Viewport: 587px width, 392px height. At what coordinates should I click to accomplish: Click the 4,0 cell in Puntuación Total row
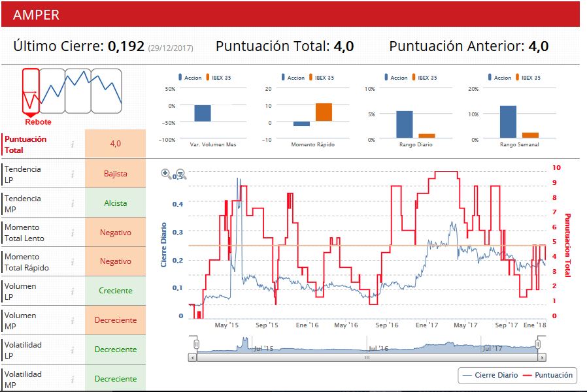point(115,144)
